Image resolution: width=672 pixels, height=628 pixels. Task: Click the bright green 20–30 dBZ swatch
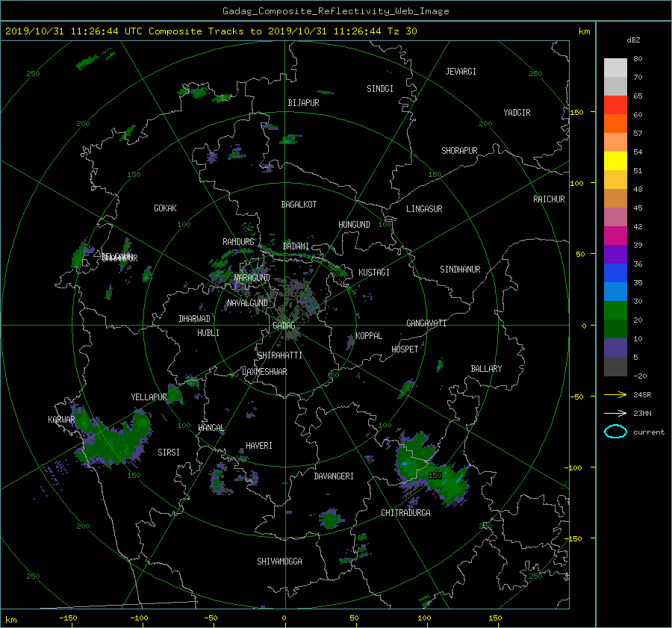pos(615,311)
